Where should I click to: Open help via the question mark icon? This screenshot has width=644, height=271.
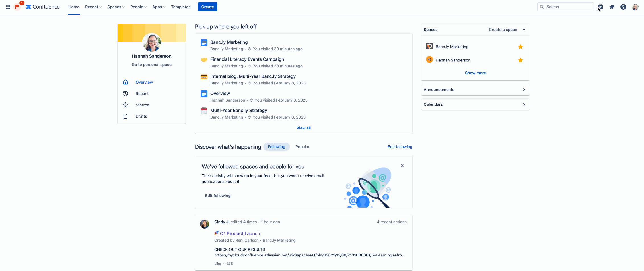[x=623, y=7]
